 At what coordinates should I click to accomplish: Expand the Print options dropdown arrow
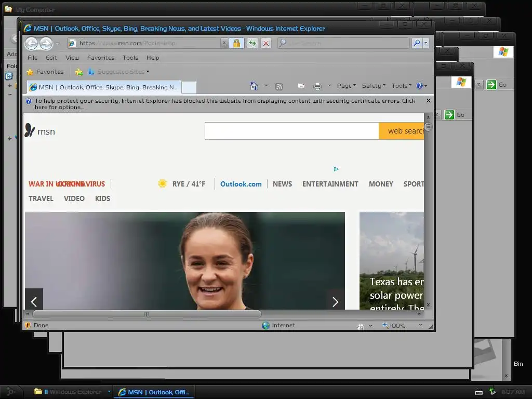(329, 86)
